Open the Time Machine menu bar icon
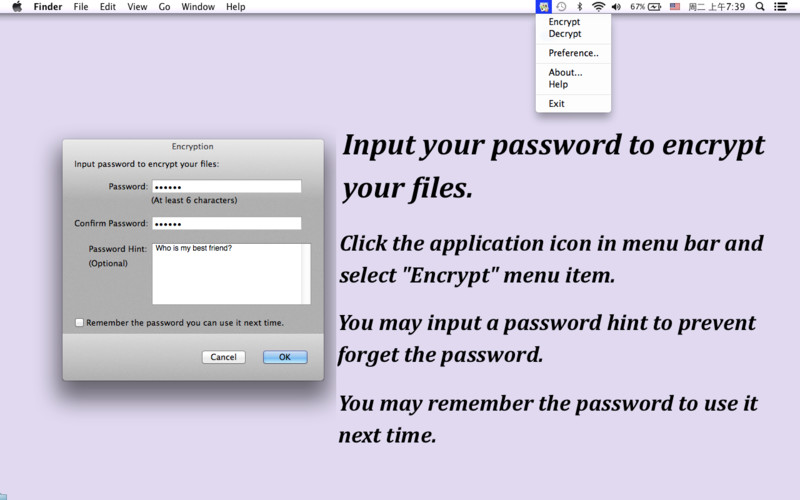Screen dimensions: 800x500 click(562, 6)
